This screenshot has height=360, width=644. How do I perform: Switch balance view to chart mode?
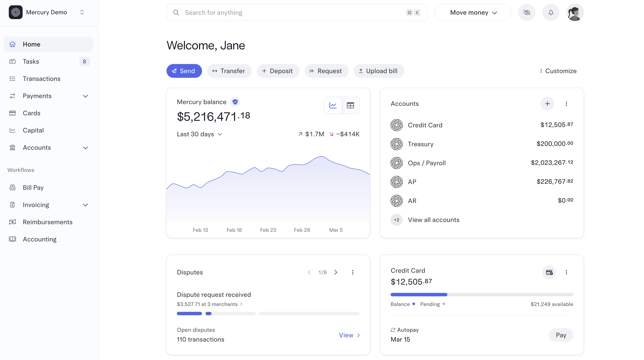pos(333,105)
